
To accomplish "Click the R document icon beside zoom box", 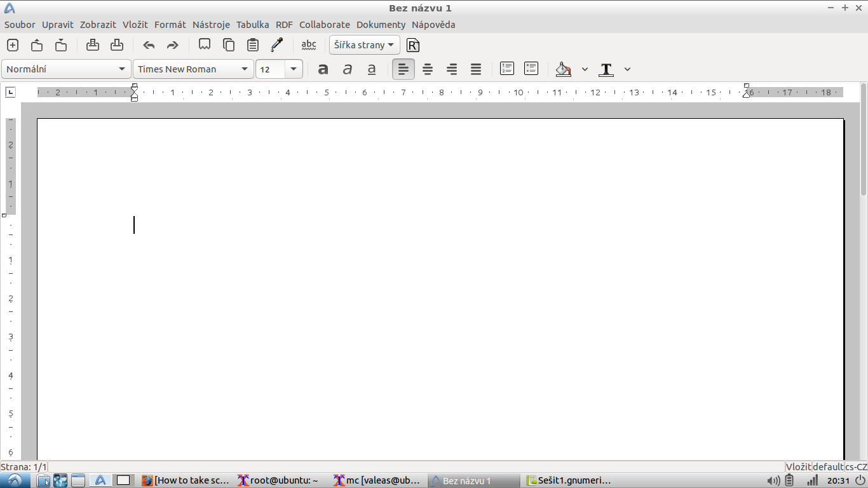I will [413, 45].
